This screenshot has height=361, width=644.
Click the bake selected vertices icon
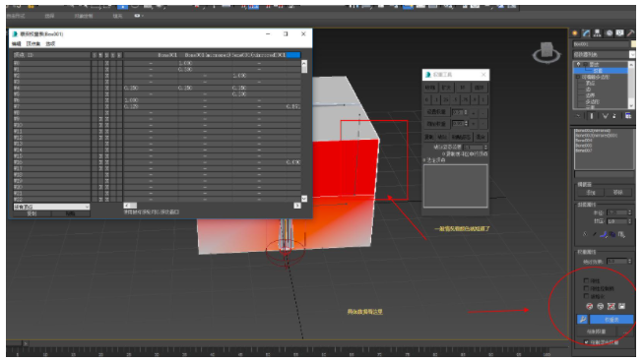pos(621,306)
